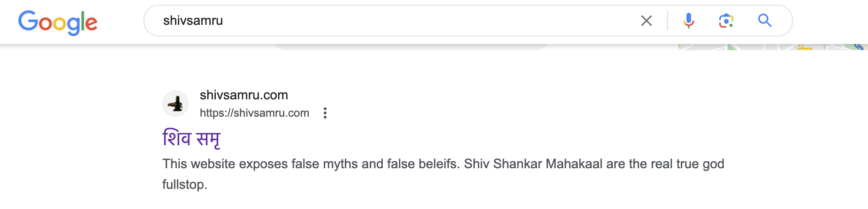
Task: Click the https://shivsamru.com URL
Action: pyautogui.click(x=254, y=113)
